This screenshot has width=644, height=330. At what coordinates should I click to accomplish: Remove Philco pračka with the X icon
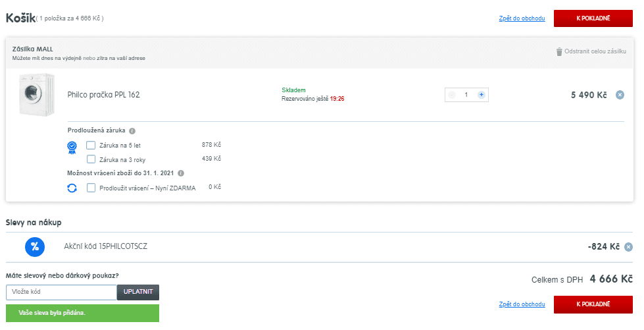(x=620, y=95)
